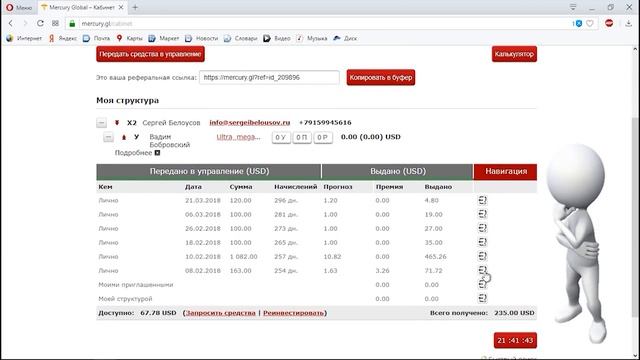Viewport: 640px width, 360px height.
Task: Open the Калькулятор button
Action: point(514,54)
